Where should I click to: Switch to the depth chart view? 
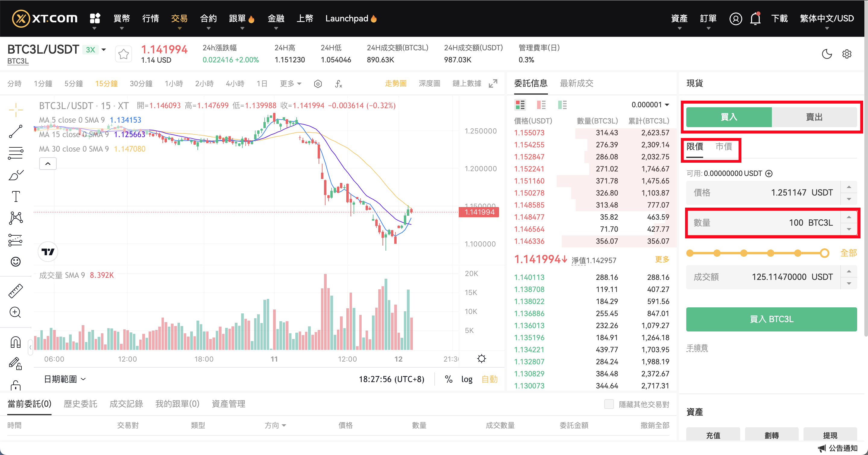pos(429,83)
